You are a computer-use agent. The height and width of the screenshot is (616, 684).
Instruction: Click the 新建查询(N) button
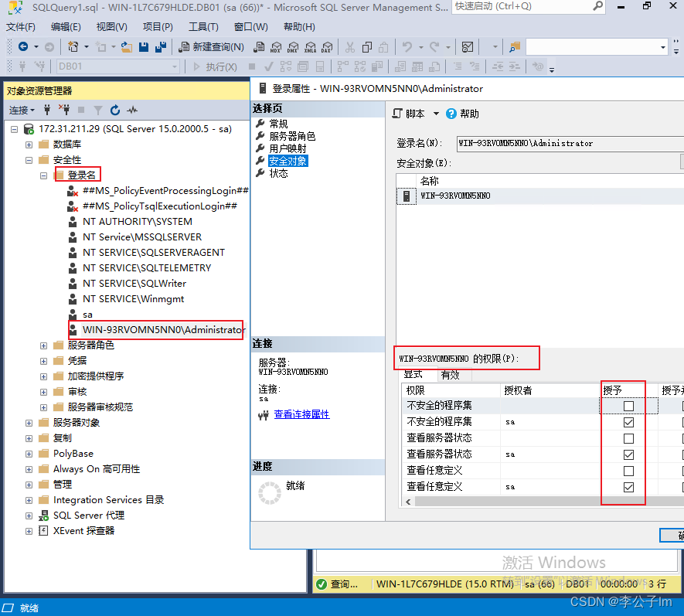(212, 46)
